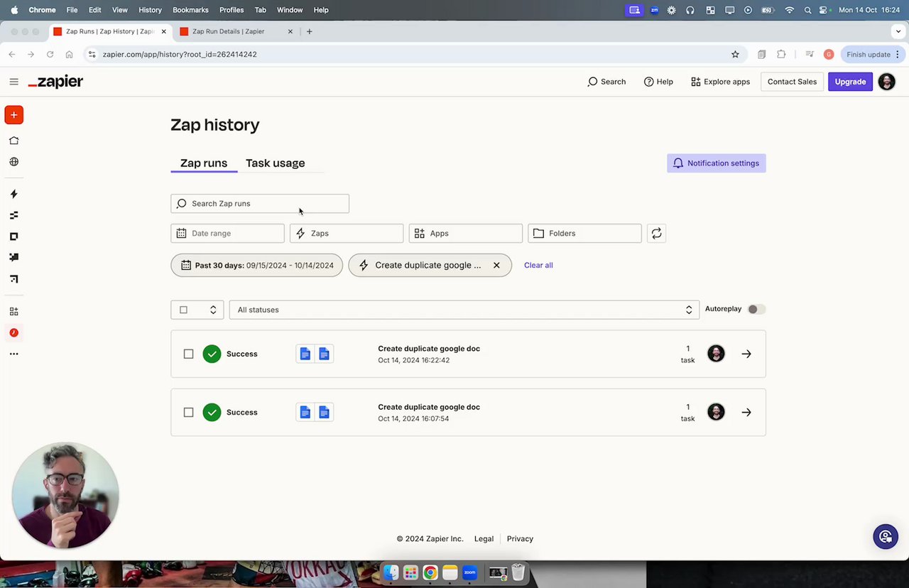Open the Privacy footer link
The image size is (909, 588).
[x=520, y=538]
